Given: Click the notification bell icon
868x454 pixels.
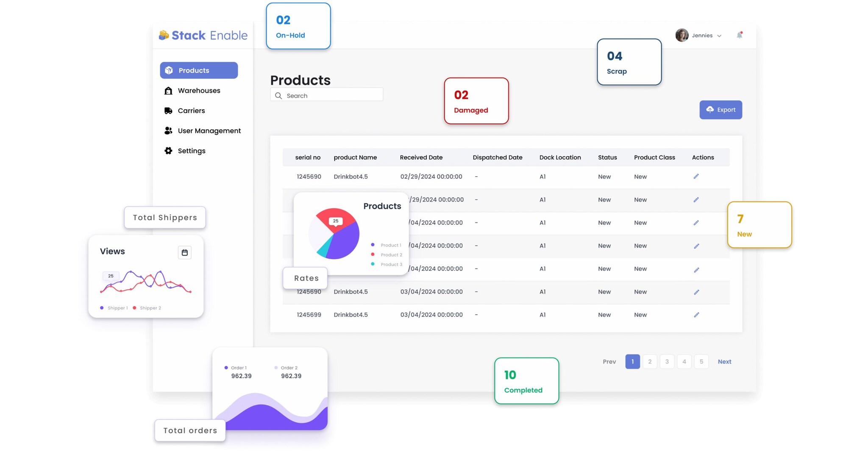Looking at the screenshot, I should (740, 35).
